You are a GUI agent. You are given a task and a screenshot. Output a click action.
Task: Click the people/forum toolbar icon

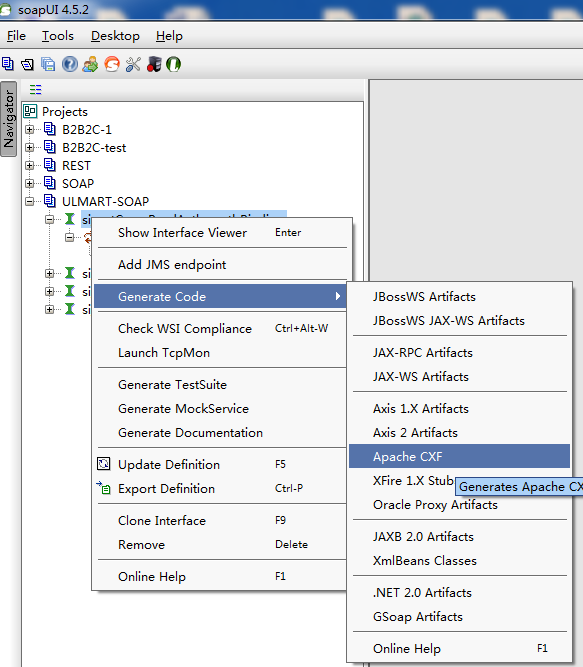[x=91, y=64]
